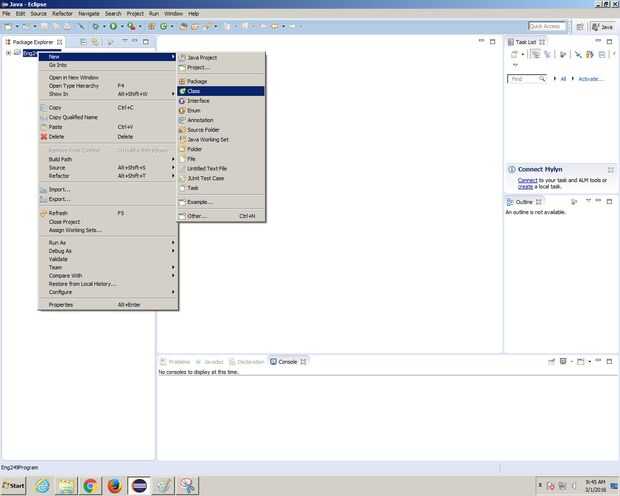Choose Package from the New submenu
Viewport: 620px width, 496px height.
coord(221,81)
